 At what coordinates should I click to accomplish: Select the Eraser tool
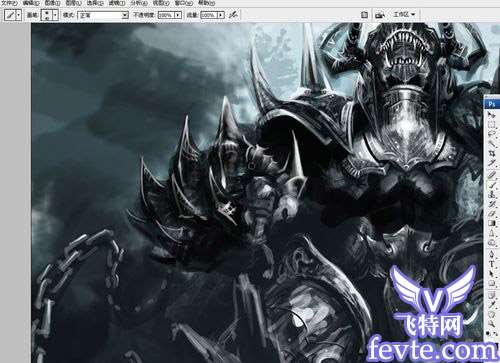click(492, 214)
